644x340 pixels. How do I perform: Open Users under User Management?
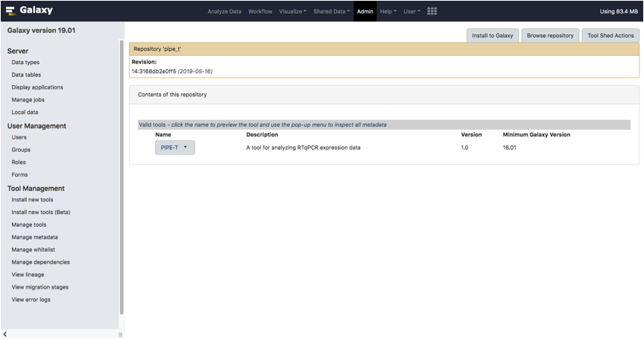(x=19, y=137)
